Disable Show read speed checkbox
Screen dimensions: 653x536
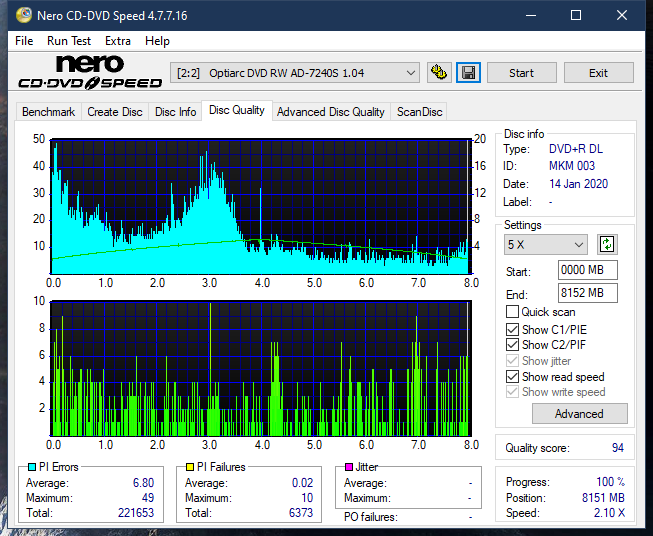click(x=513, y=377)
